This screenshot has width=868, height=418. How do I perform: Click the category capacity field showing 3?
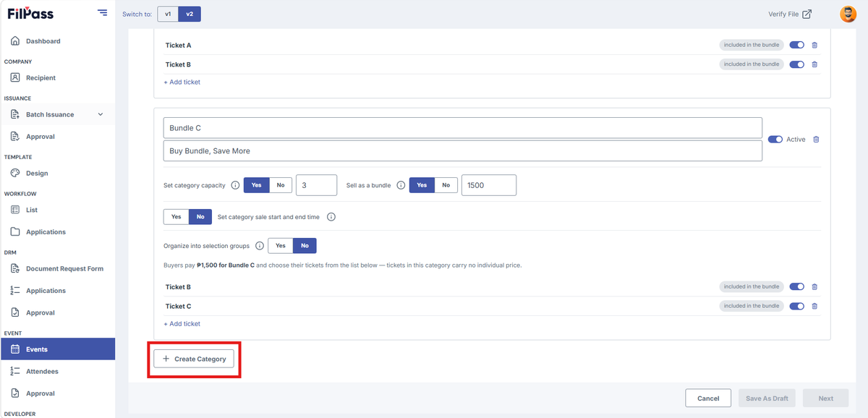pos(317,185)
